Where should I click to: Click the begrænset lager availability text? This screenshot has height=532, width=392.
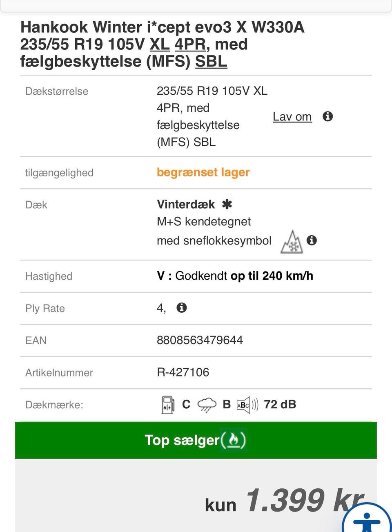(x=203, y=172)
